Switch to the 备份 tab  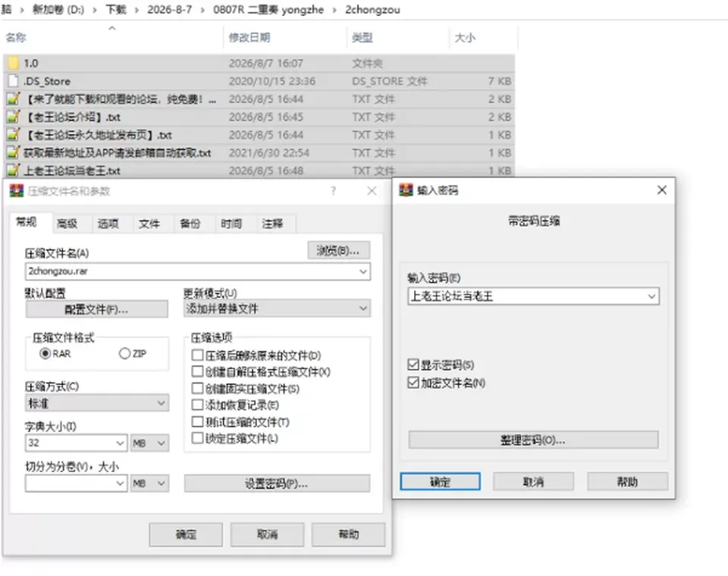pyautogui.click(x=190, y=224)
